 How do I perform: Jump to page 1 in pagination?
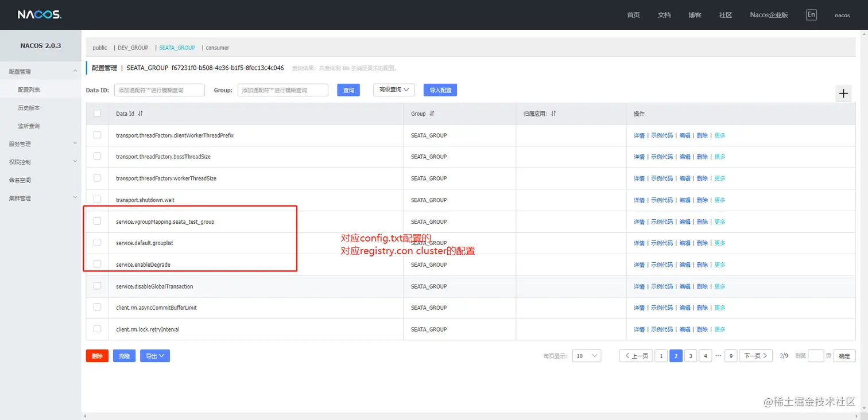tap(661, 356)
